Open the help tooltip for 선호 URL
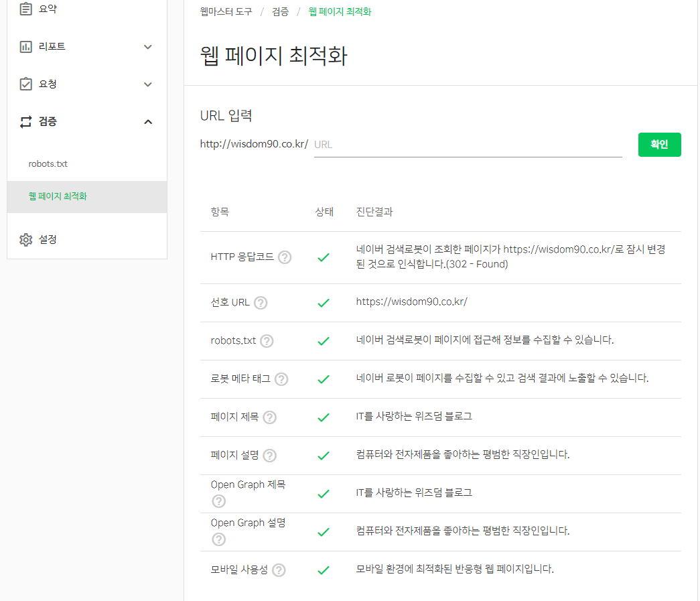This screenshot has width=700, height=601. (x=261, y=302)
